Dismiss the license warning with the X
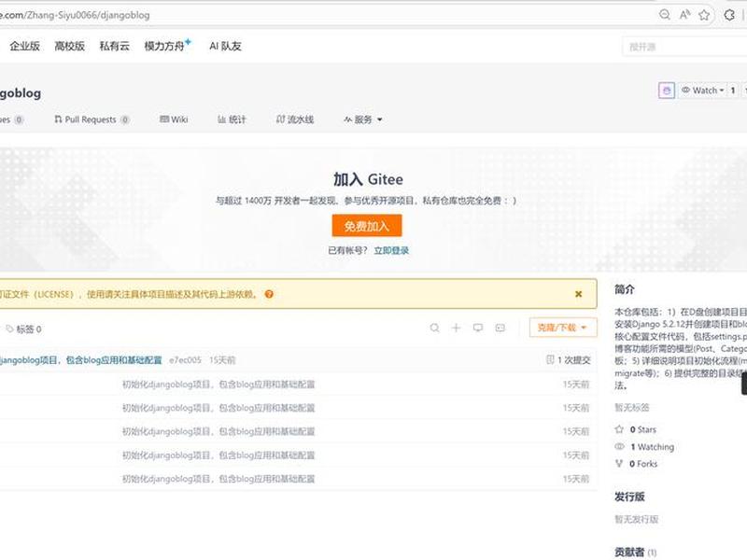Image resolution: width=747 pixels, height=560 pixels. [x=578, y=294]
